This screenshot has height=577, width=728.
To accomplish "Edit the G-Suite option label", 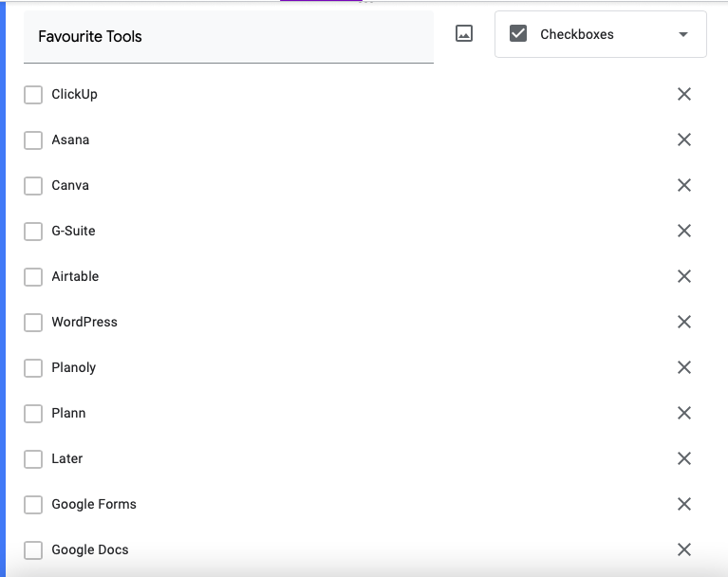I will pyautogui.click(x=73, y=231).
